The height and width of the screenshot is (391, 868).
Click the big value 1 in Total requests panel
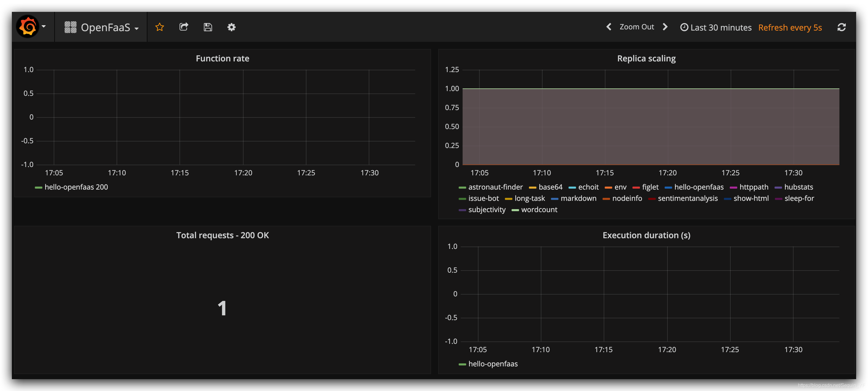pyautogui.click(x=222, y=308)
